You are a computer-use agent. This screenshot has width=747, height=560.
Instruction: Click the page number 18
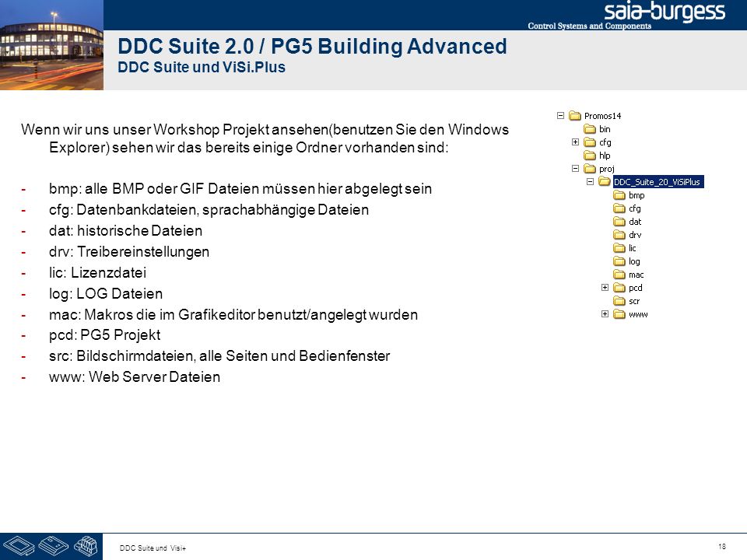click(722, 546)
